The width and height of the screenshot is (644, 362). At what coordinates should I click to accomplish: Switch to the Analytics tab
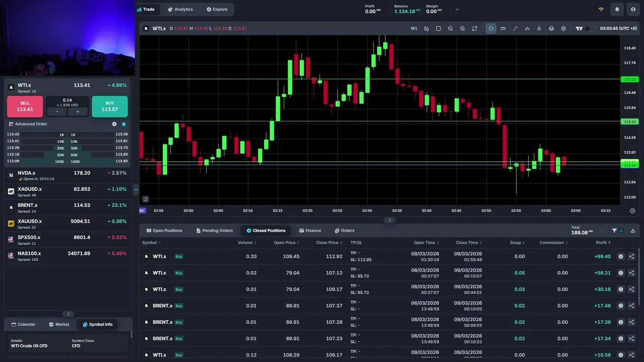(180, 9)
